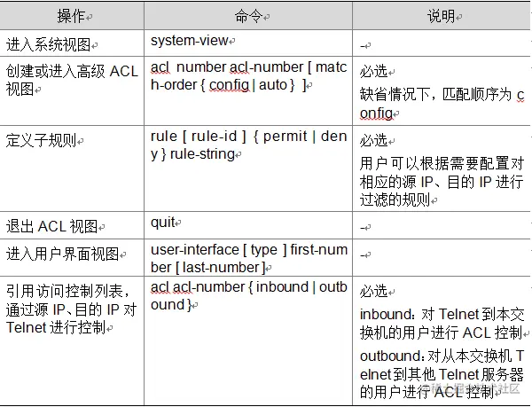
Task: Click the 说明 column header
Action: tap(441, 15)
